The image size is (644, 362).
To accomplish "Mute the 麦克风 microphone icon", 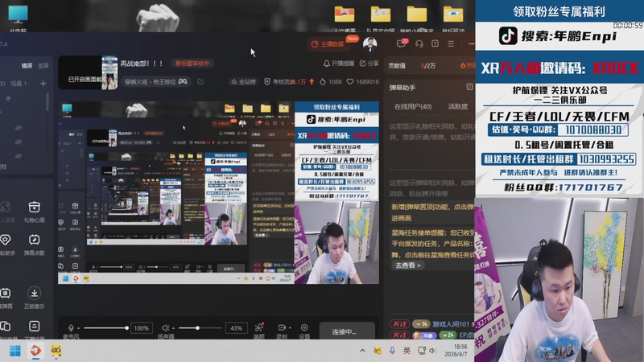I will point(71,328).
